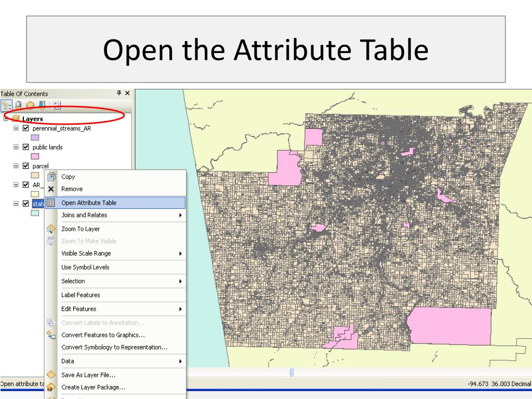The width and height of the screenshot is (532, 399).
Task: Click perennial_streams_AR purple symbol swatch
Action: (x=35, y=137)
